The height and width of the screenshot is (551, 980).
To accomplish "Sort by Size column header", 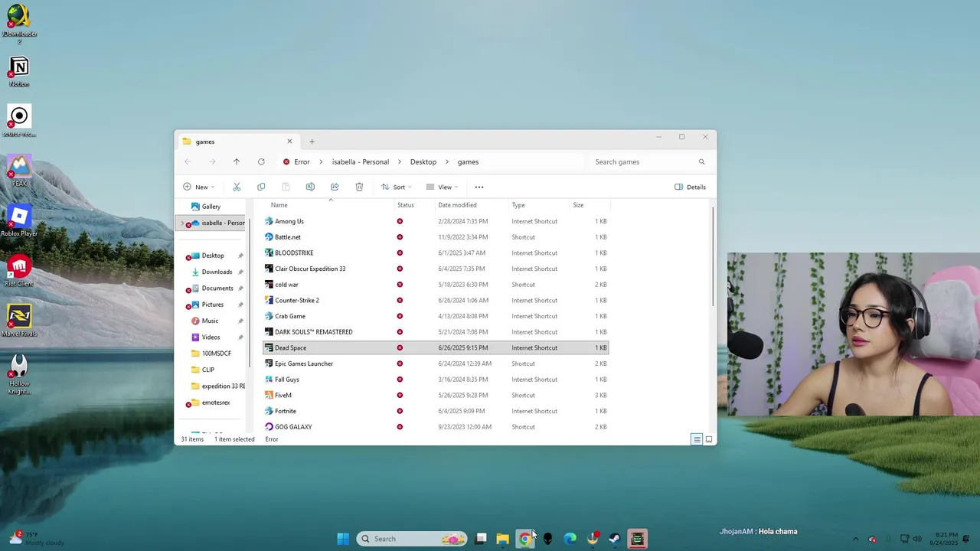I will coord(578,205).
